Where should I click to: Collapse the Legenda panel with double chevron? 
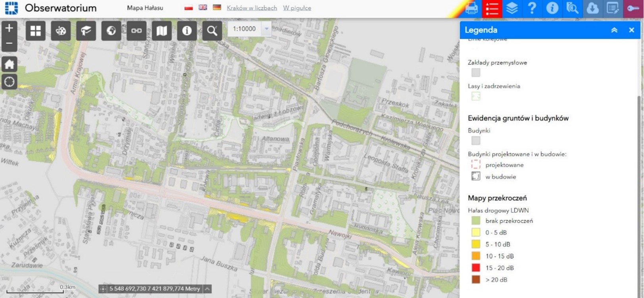(614, 30)
